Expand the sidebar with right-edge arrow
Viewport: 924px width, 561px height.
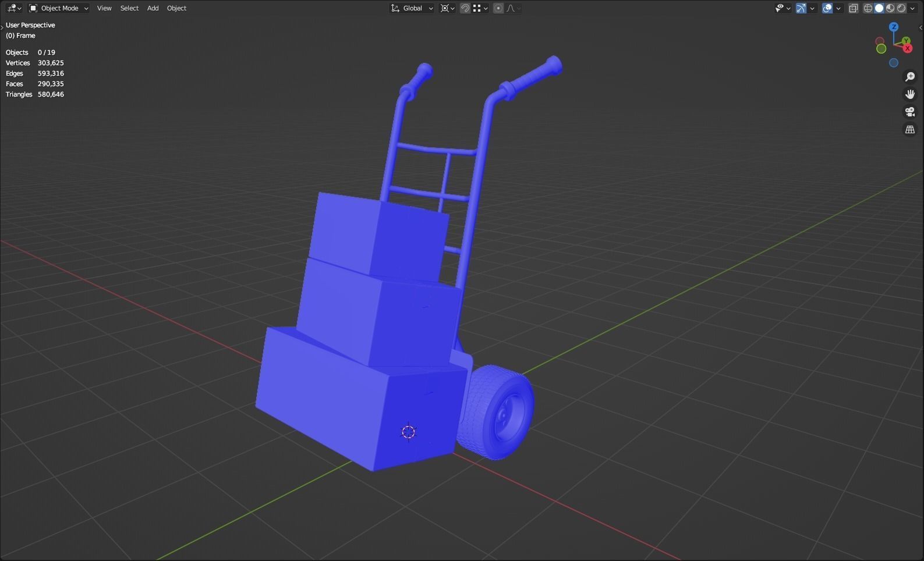pos(921,27)
